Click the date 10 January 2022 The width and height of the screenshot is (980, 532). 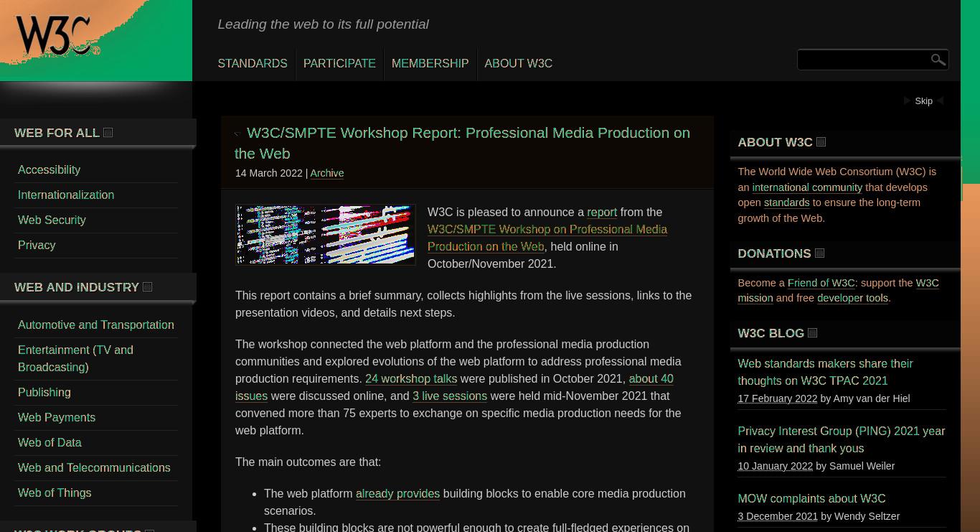pos(775,466)
